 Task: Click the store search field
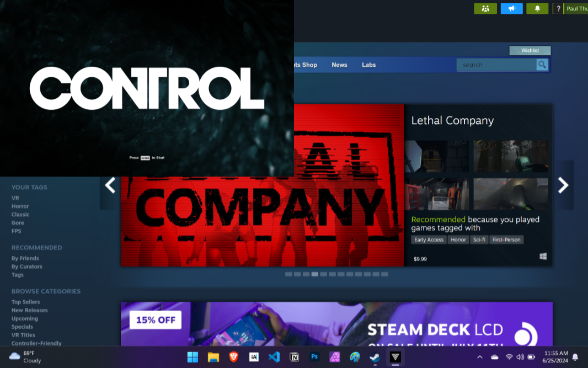coord(496,65)
